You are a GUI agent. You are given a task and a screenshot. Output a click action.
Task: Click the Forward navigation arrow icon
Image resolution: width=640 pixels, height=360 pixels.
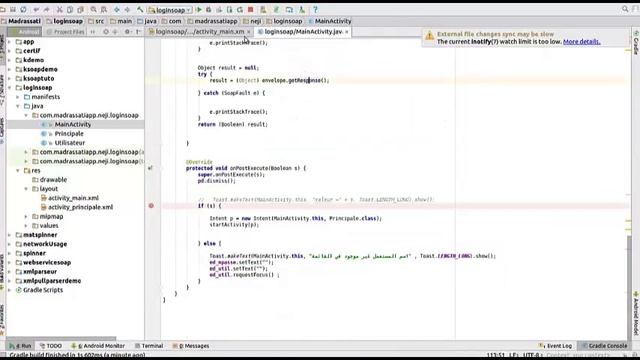127,9
